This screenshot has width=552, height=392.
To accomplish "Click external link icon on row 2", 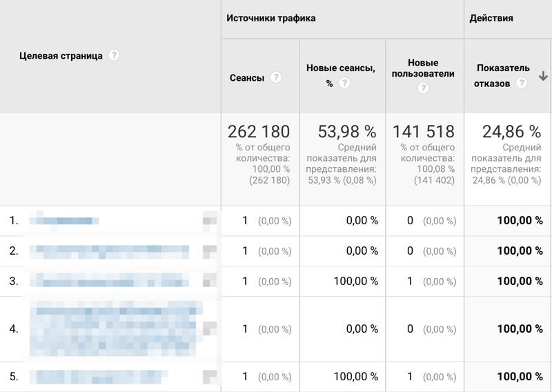I will [x=210, y=251].
